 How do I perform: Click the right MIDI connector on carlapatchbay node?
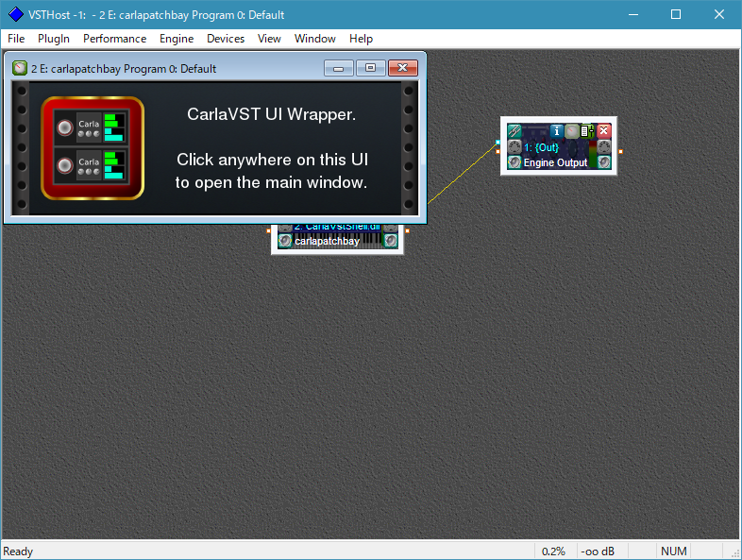click(x=391, y=228)
